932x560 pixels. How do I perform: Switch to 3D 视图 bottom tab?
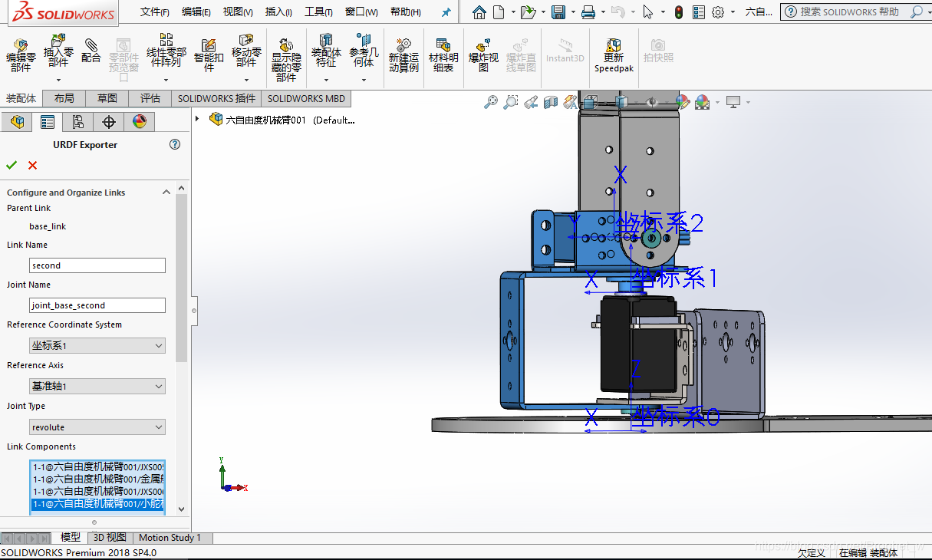click(x=110, y=538)
